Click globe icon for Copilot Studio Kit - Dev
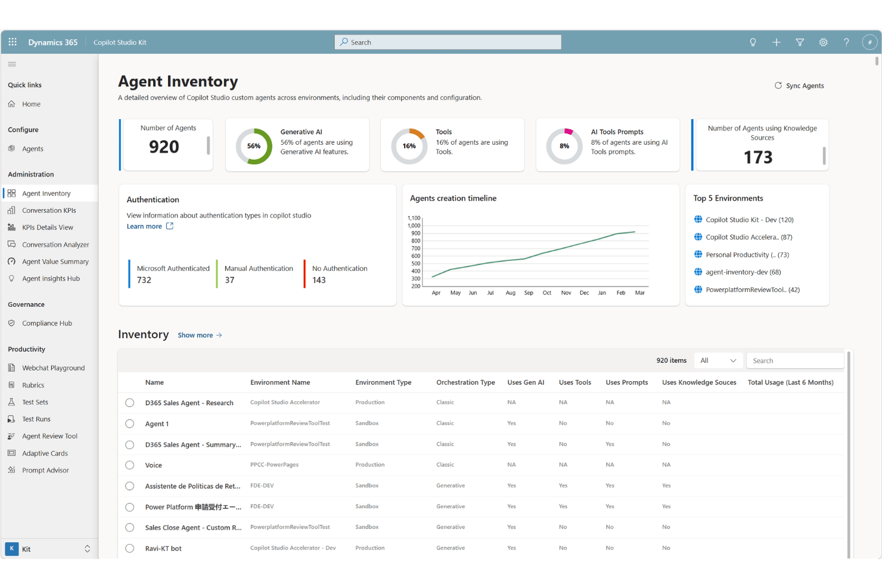 (x=698, y=219)
